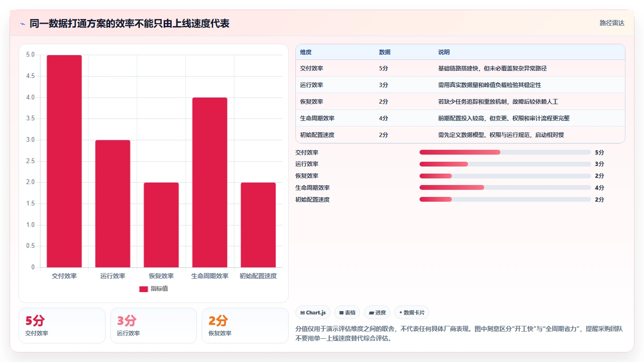
Task: Click the 5分 value in the table
Action: click(384, 68)
